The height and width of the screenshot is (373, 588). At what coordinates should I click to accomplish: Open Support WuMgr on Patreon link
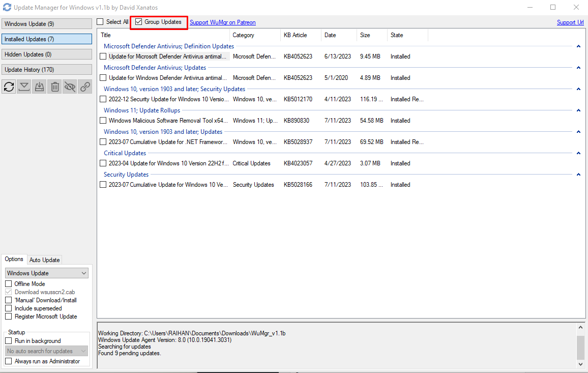222,22
